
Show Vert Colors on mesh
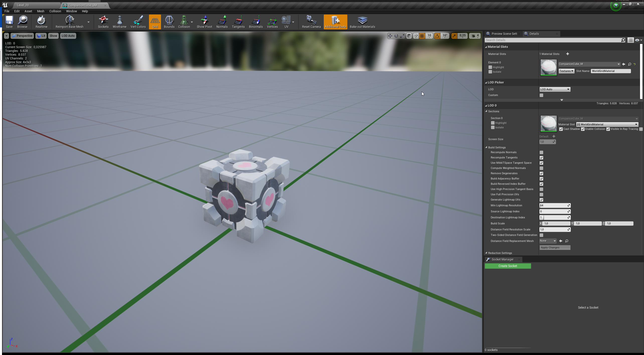click(x=138, y=22)
